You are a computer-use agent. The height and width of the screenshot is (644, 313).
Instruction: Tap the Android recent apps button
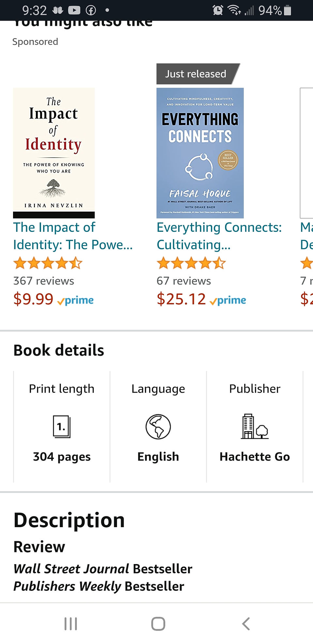[70, 624]
